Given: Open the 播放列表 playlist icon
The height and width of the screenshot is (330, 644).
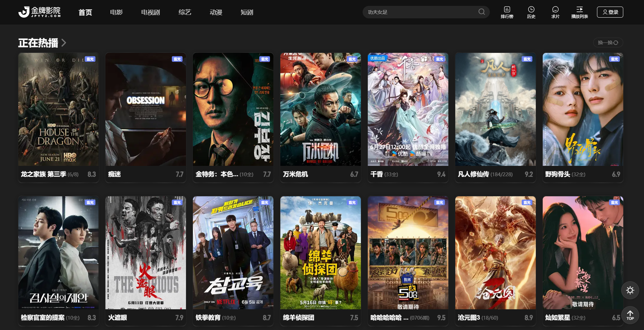Looking at the screenshot, I should tap(580, 12).
